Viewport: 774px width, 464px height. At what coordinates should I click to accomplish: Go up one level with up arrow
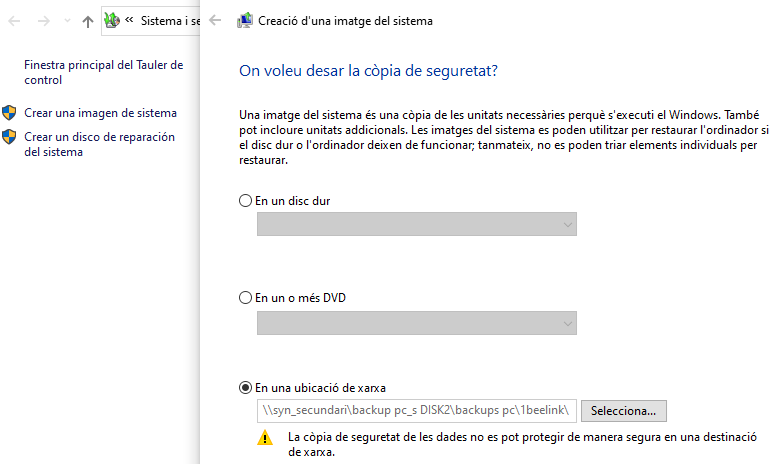(x=88, y=21)
